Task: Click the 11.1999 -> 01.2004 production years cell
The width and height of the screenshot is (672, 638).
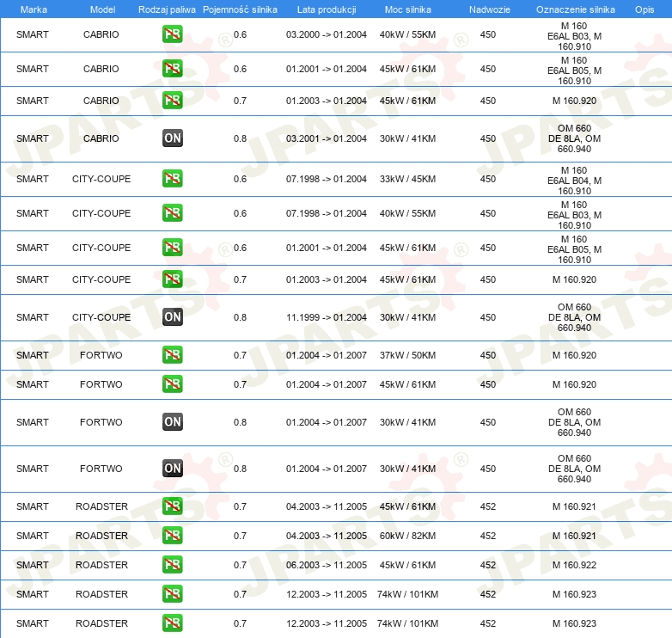Action: click(326, 317)
